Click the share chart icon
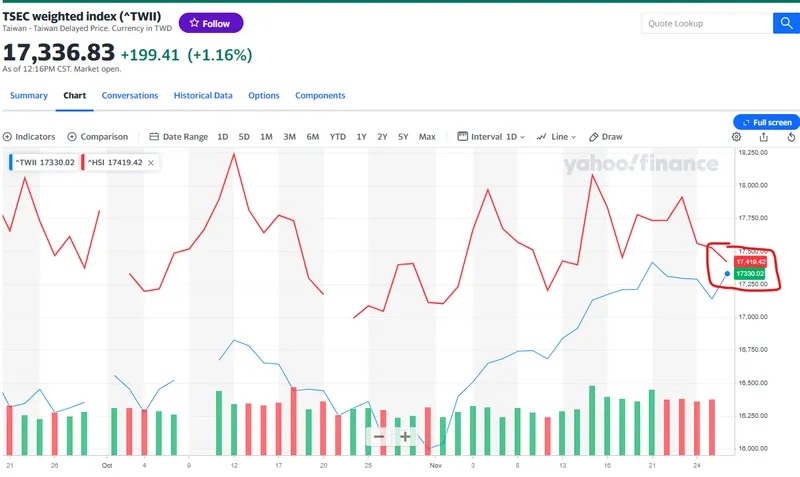 tap(763, 137)
